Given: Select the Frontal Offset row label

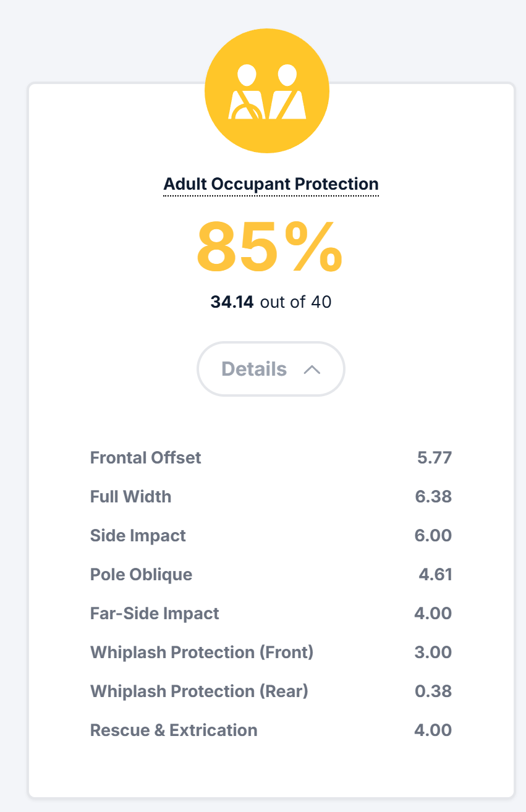Looking at the screenshot, I should coord(146,458).
